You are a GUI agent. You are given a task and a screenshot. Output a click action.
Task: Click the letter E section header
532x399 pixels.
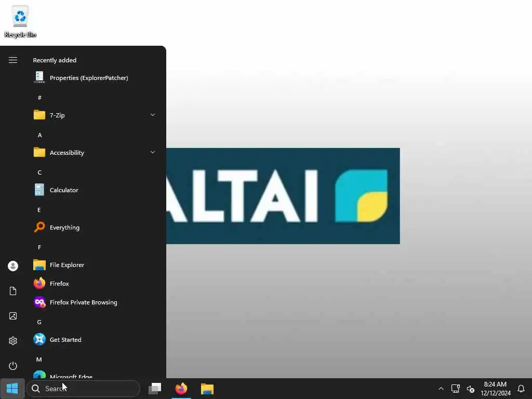[39, 210]
